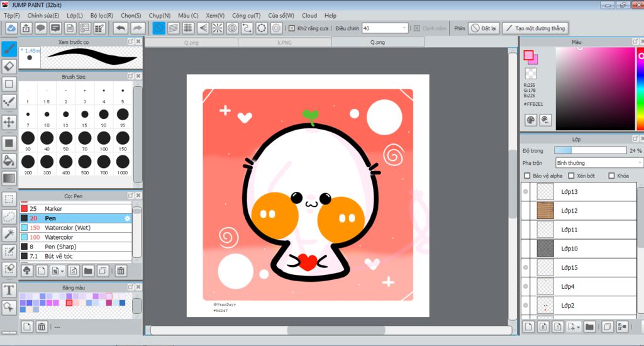644x346 pixels.
Task: Click the Undo arrow in the toolbar
Action: tap(121, 28)
